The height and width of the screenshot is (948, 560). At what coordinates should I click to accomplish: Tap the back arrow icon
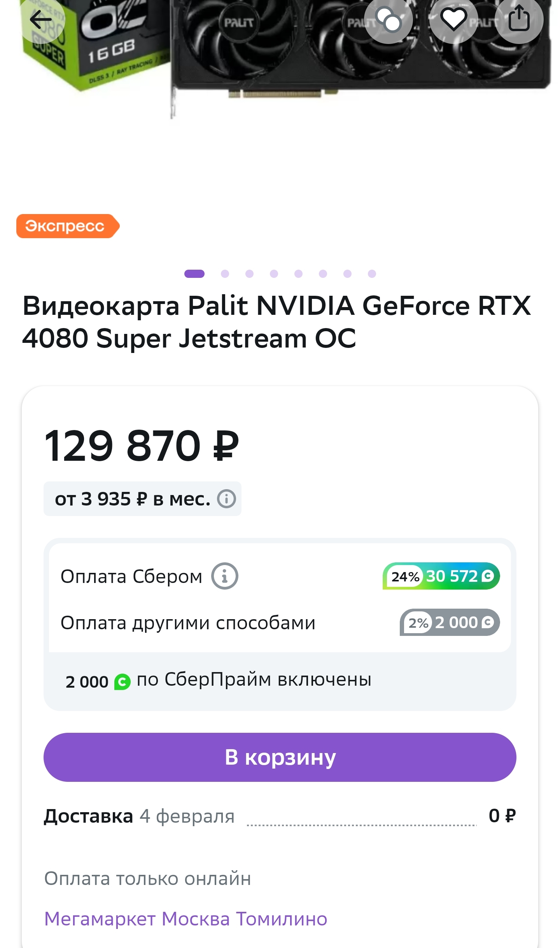41,19
